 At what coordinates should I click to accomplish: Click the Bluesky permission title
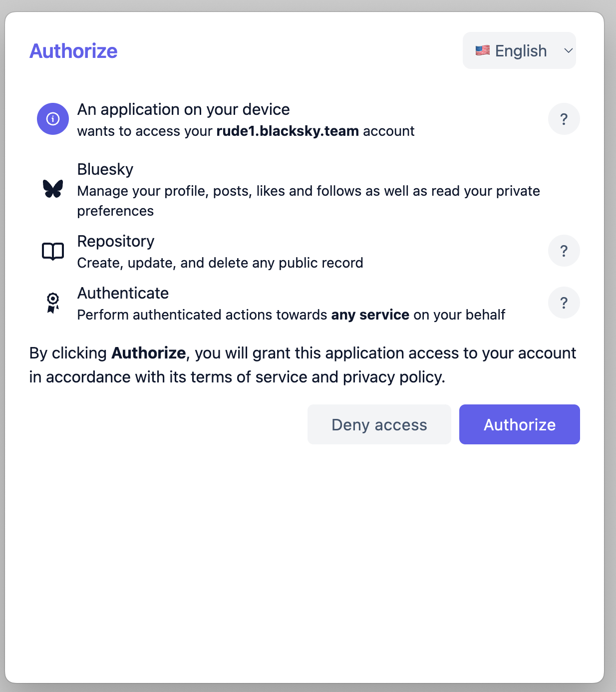[x=105, y=169]
